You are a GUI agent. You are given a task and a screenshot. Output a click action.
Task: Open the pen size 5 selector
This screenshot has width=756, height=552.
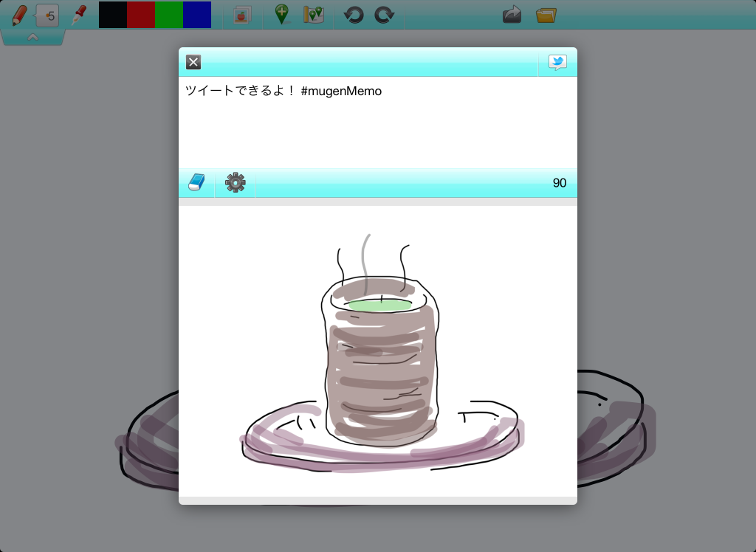[x=48, y=15]
